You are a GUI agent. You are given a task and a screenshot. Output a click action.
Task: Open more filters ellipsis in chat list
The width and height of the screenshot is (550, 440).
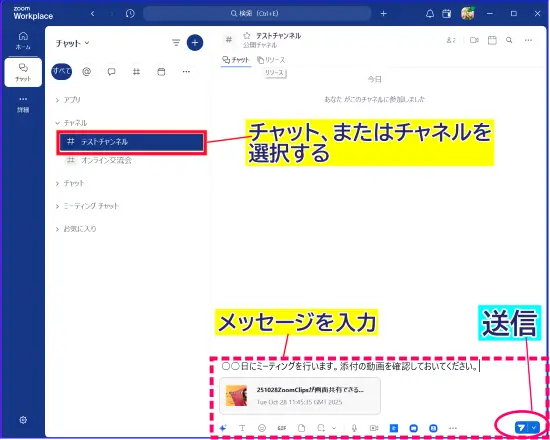186,72
